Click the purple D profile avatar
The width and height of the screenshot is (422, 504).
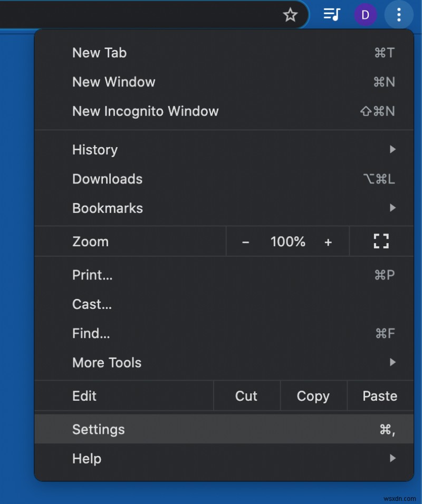coord(365,15)
